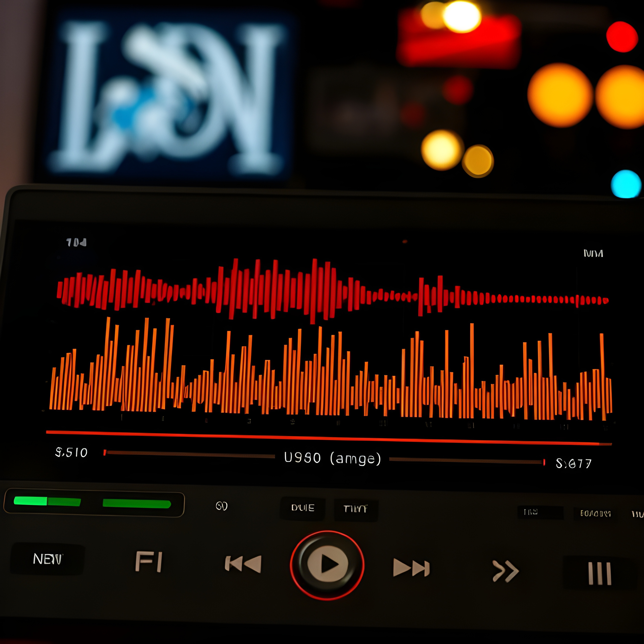Click the U980 (amge) range label
644x644 pixels.
pyautogui.click(x=332, y=458)
